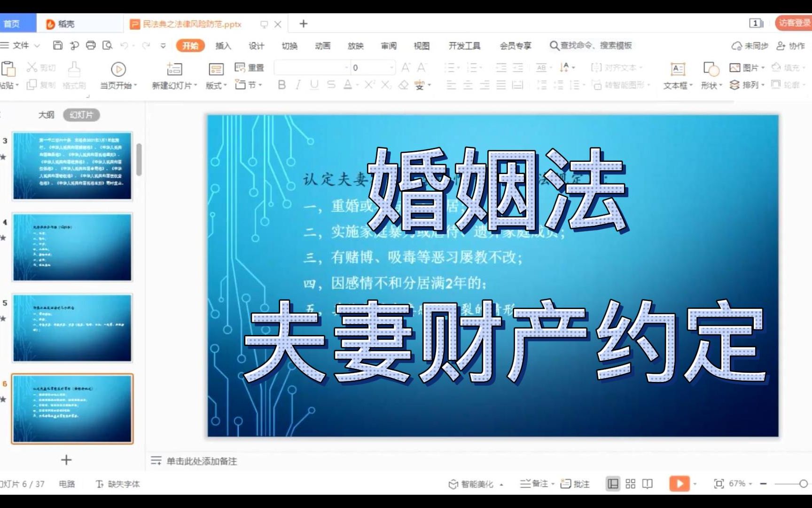Viewport: 812px width, 508px height.
Task: Click the fit slide to window icon
Action: [718, 484]
